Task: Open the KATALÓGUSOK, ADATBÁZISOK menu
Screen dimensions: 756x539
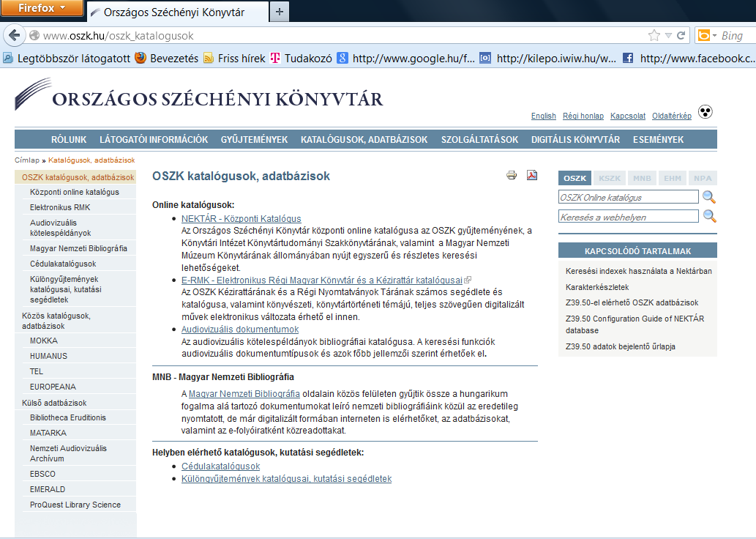Action: tap(364, 139)
